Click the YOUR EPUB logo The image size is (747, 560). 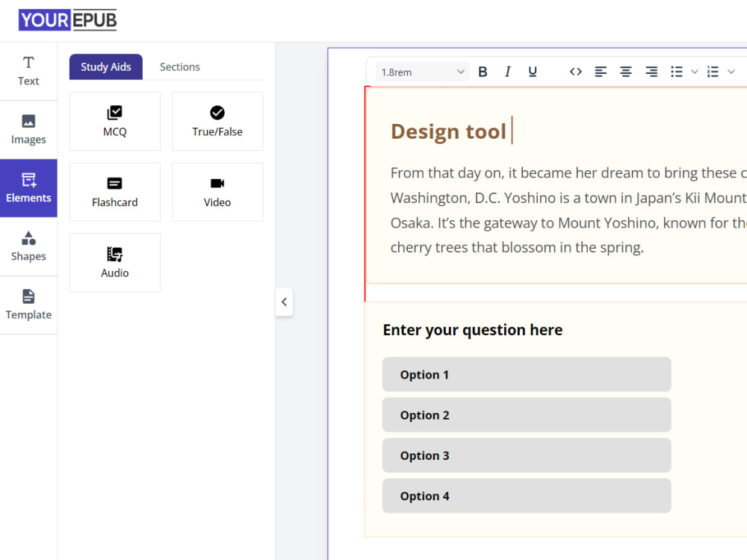(x=68, y=20)
